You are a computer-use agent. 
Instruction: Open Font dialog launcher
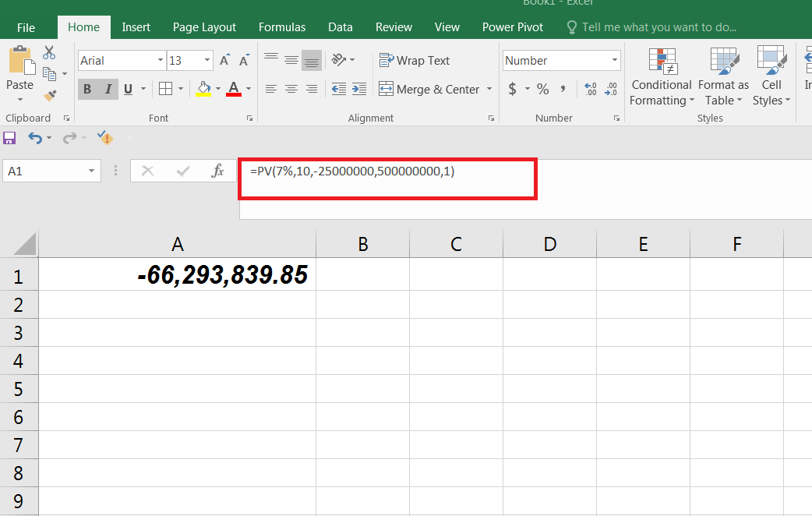[249, 118]
